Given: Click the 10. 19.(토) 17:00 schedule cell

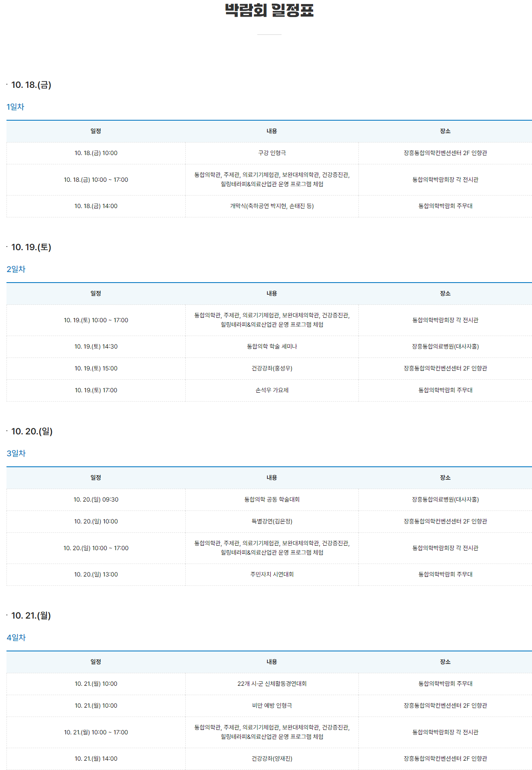Looking at the screenshot, I should [x=96, y=390].
